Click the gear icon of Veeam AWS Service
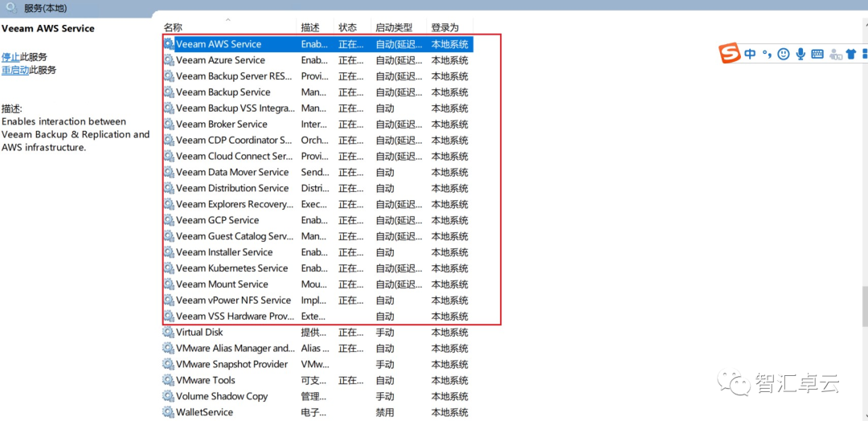The image size is (868, 421). 169,44
